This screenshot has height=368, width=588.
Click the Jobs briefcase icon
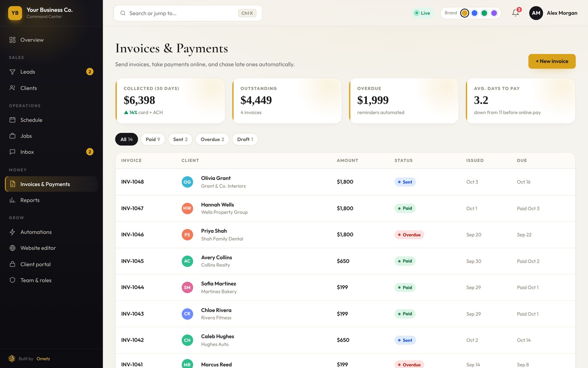12,136
